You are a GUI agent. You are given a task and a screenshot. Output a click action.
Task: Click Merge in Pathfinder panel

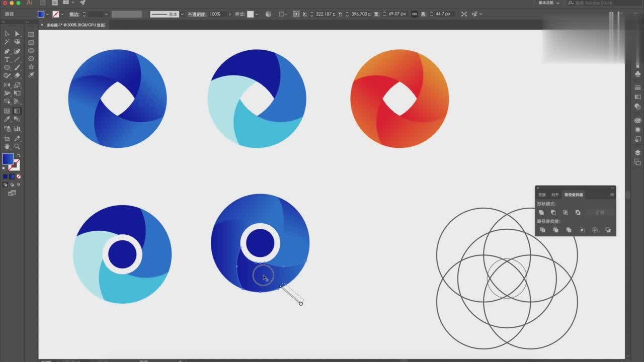click(x=569, y=230)
